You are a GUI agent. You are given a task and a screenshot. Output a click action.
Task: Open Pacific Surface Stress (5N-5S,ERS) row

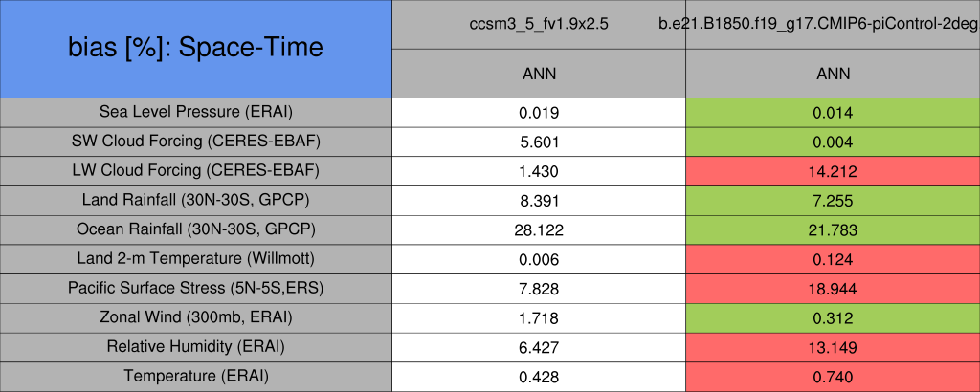(196, 289)
